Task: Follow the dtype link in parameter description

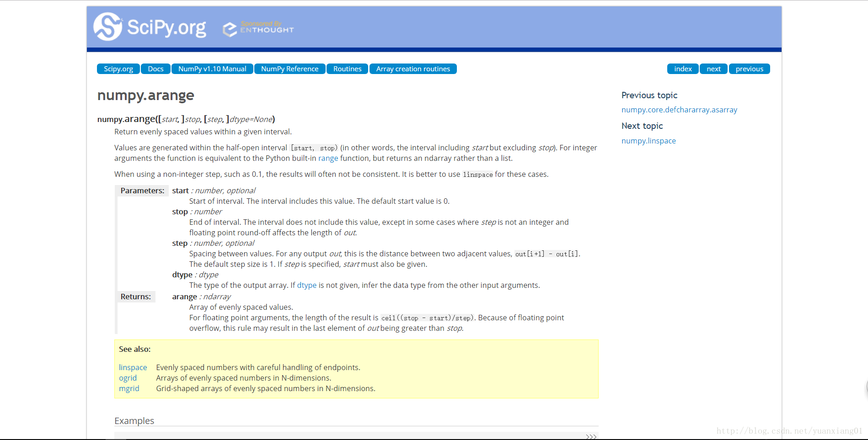Action: (306, 285)
